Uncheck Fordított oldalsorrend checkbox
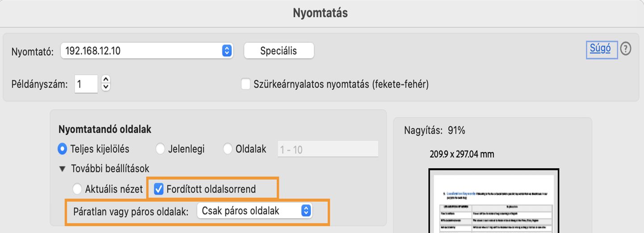Viewport: 644px width, 233px height. tap(159, 189)
